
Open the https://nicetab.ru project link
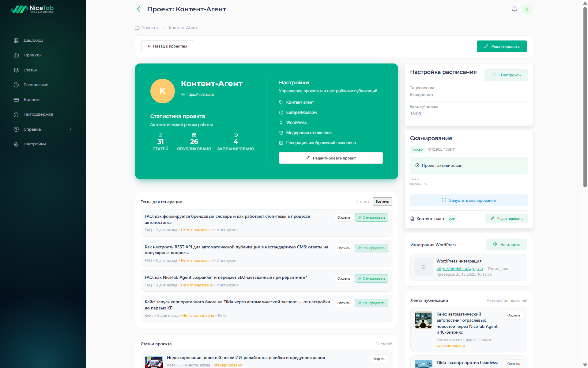(200, 94)
